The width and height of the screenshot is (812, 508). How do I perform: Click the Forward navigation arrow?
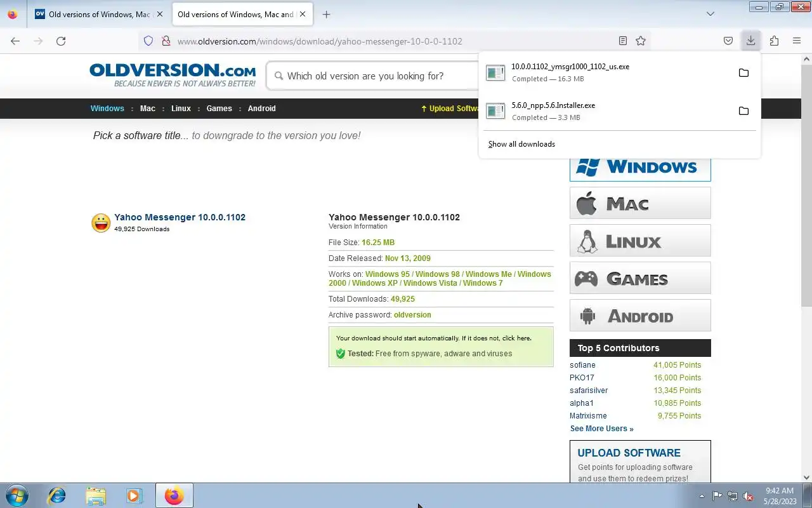[x=38, y=41]
